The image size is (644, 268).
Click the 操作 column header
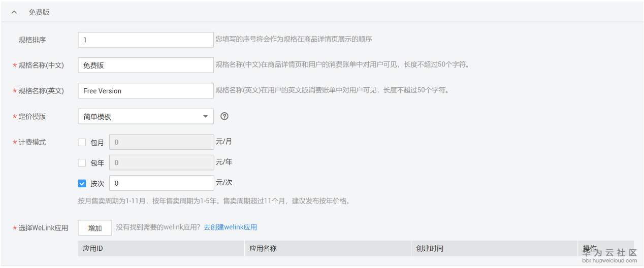(x=590, y=248)
